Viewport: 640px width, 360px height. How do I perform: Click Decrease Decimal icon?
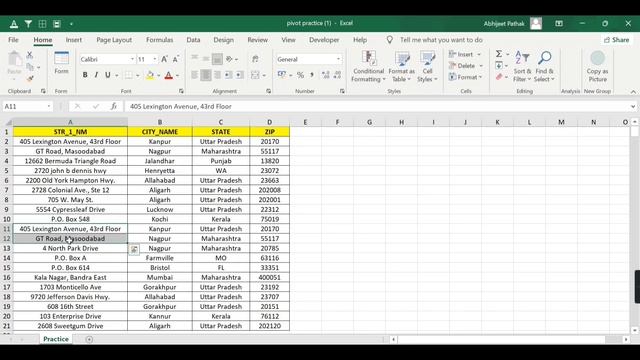click(x=337, y=75)
